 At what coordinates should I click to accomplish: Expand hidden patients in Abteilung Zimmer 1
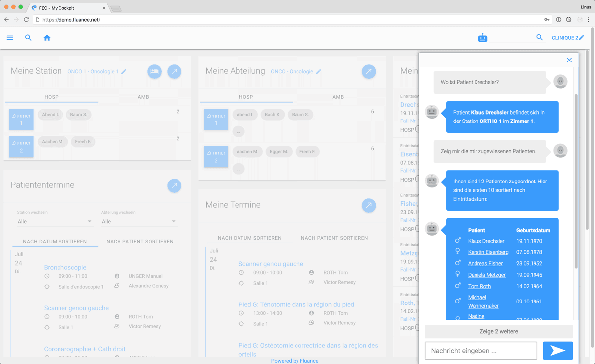click(x=238, y=132)
